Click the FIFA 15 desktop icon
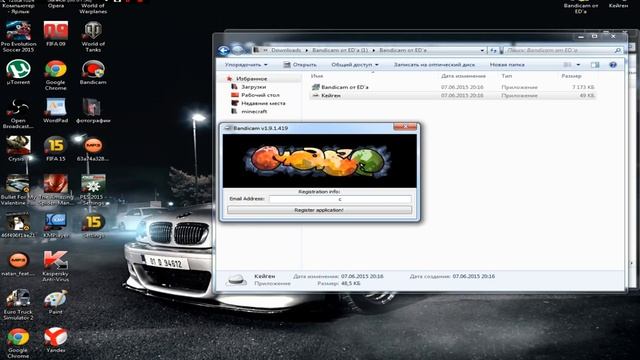 pyautogui.click(x=56, y=149)
